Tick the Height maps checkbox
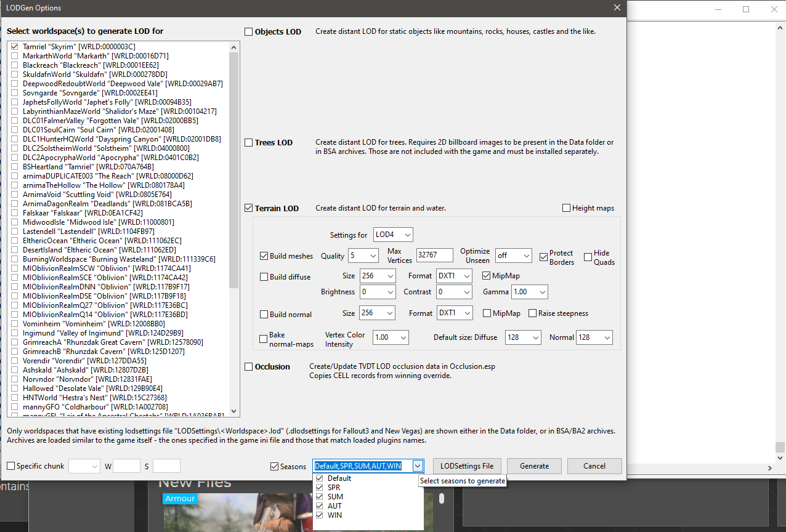This screenshot has width=786, height=532. 566,208
